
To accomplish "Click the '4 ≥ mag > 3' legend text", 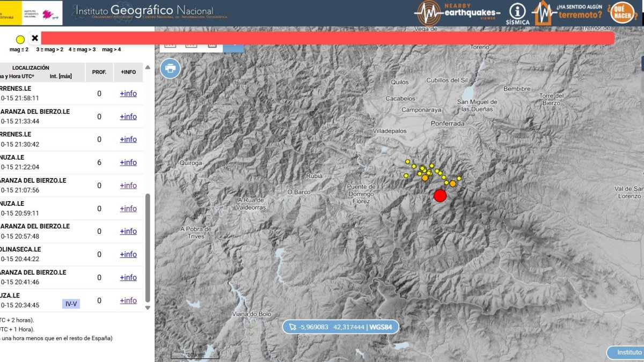I will [x=82, y=49].
